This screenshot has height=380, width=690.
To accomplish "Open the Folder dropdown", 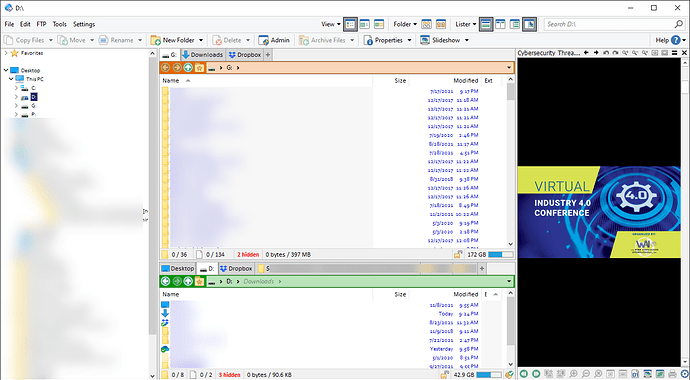I will [405, 24].
